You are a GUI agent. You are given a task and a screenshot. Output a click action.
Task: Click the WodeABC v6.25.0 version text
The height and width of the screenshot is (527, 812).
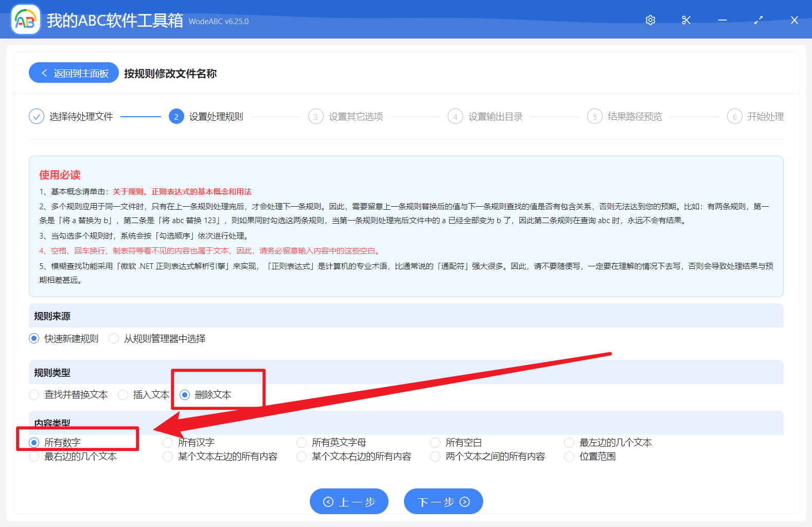point(219,22)
